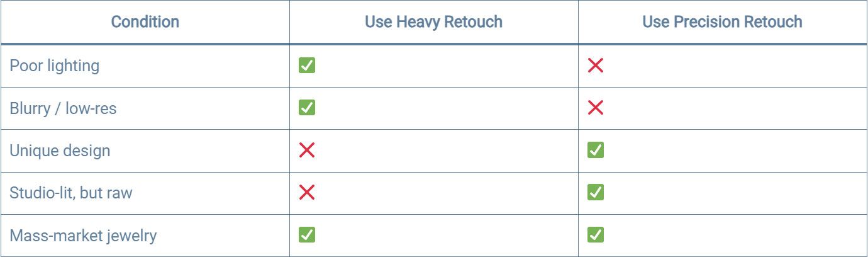
Task: Select the Mass-market jewelry row label
Action: coord(83,236)
